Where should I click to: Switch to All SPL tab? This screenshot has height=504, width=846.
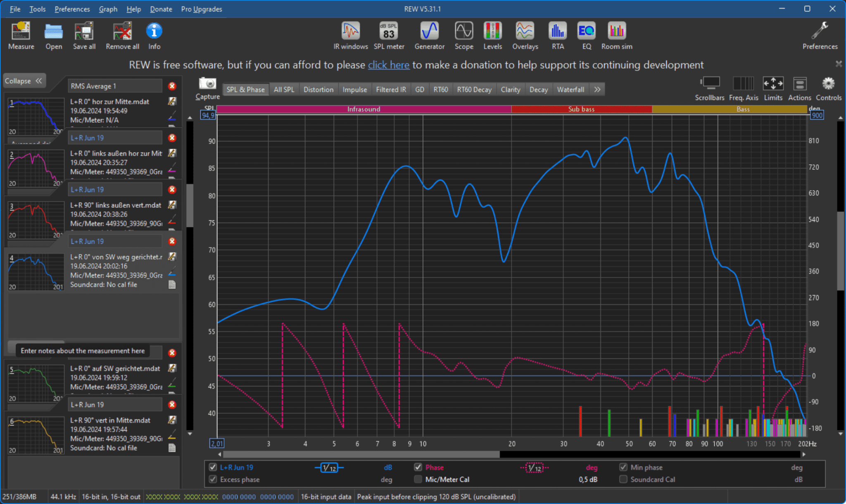284,89
